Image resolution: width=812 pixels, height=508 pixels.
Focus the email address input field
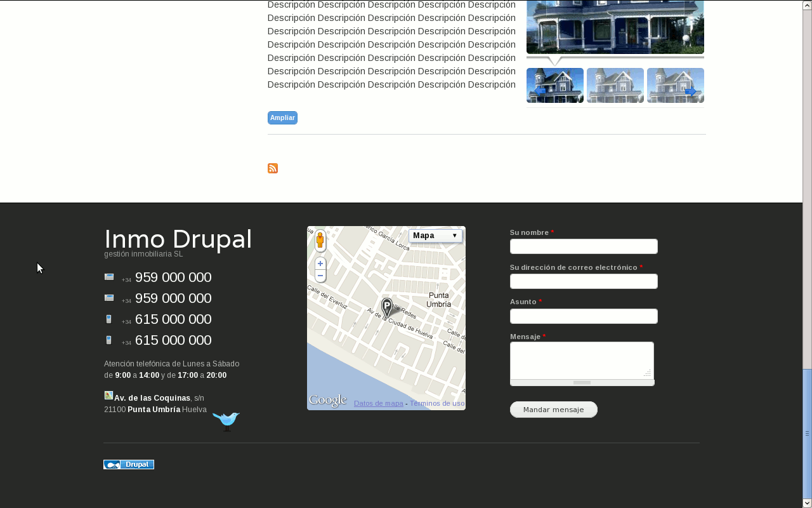pos(584,281)
